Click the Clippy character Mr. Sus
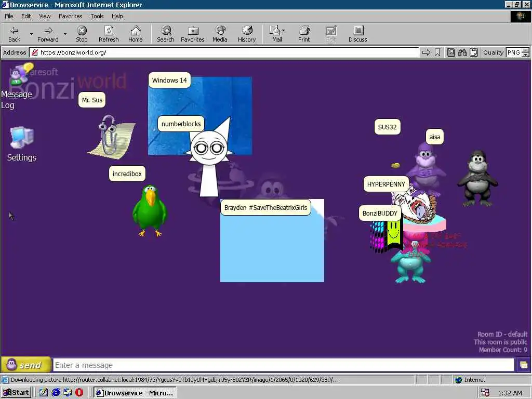This screenshot has height=399, width=532. tap(111, 137)
